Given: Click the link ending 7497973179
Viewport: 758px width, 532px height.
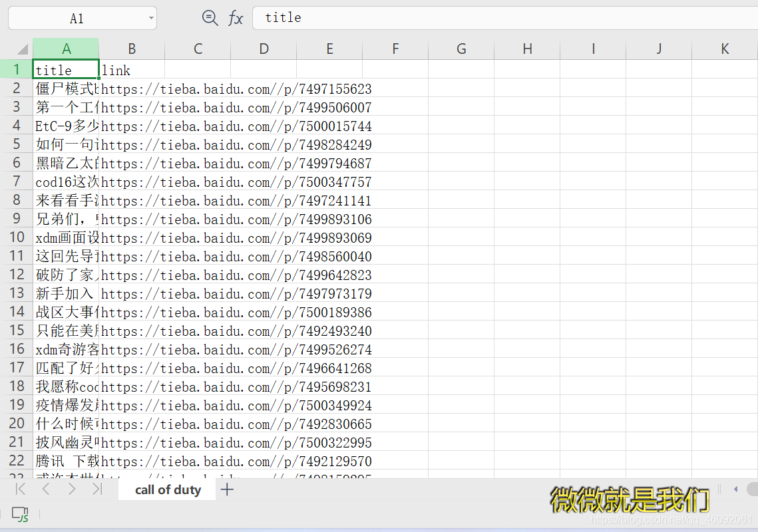Looking at the screenshot, I should (236, 293).
